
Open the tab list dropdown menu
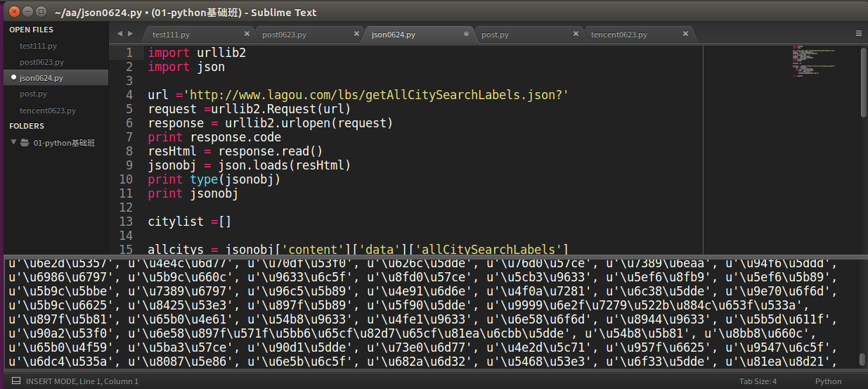pos(858,34)
